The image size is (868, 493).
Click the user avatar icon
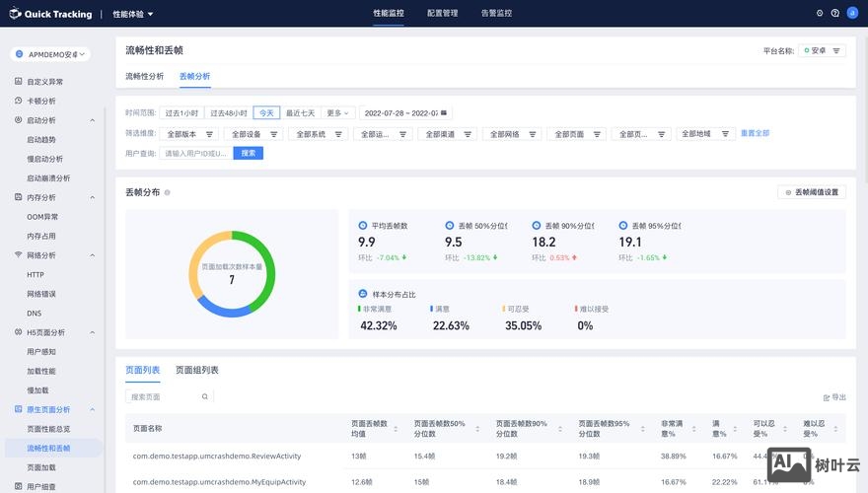(x=851, y=14)
